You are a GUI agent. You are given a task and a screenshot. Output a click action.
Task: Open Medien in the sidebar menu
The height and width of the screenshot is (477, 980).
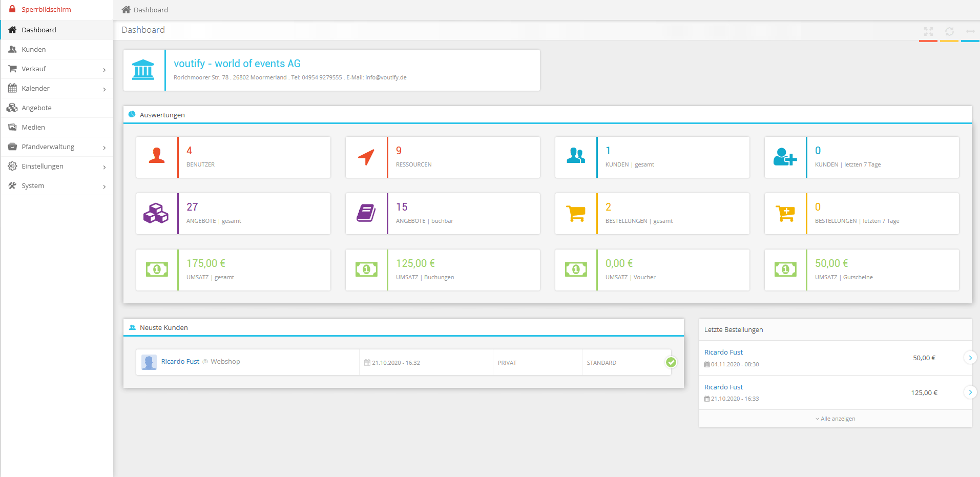(x=33, y=128)
